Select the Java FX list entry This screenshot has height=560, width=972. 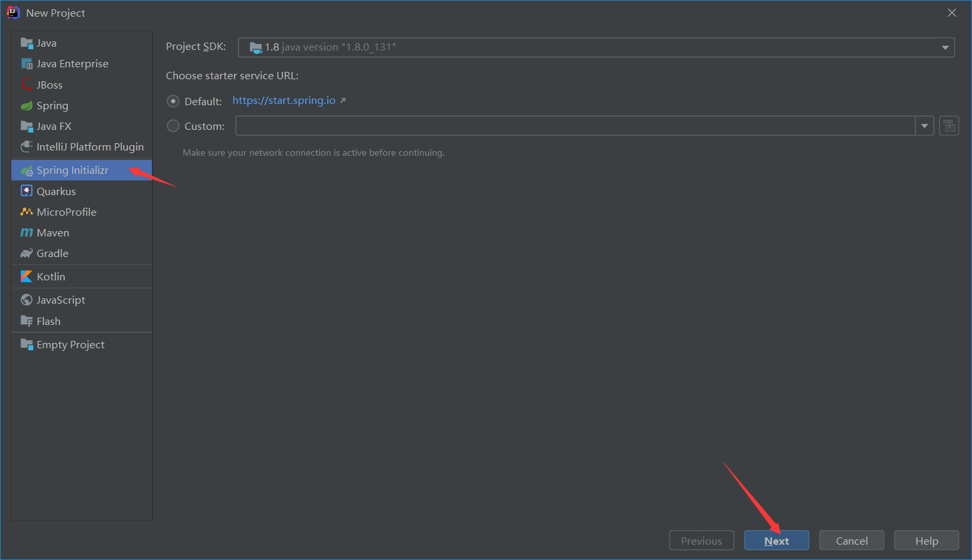pyautogui.click(x=82, y=127)
